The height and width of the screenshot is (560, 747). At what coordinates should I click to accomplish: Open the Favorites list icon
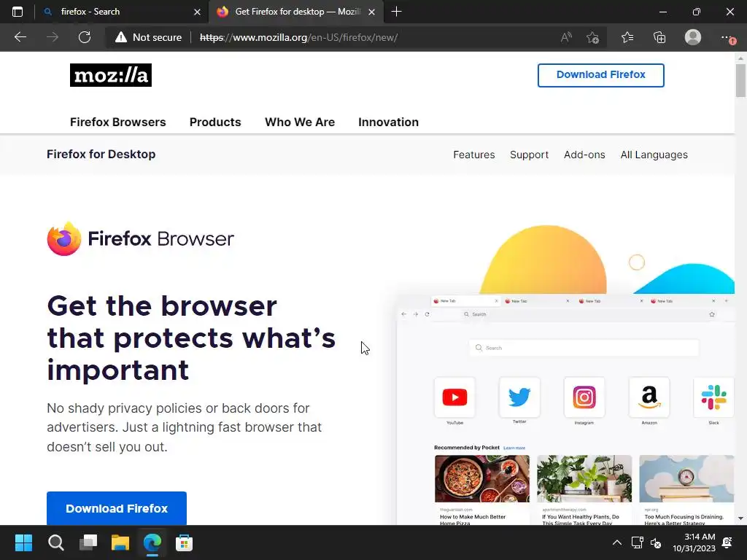pyautogui.click(x=627, y=37)
